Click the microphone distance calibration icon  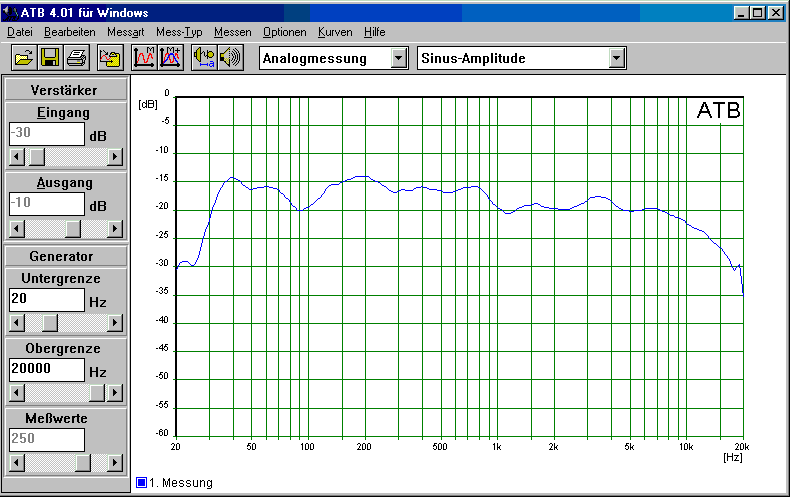coord(204,58)
